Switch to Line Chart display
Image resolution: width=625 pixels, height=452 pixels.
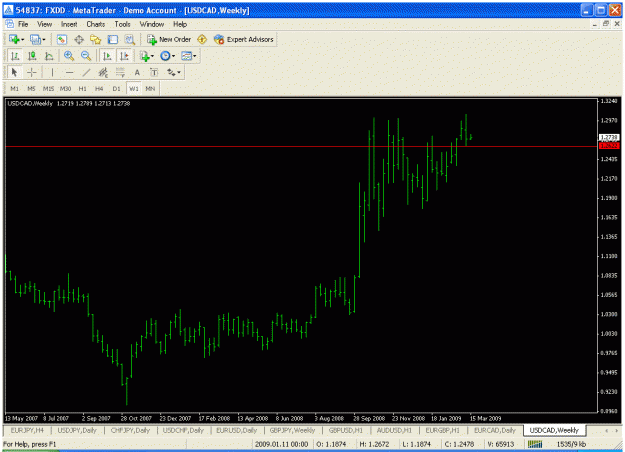[49, 56]
